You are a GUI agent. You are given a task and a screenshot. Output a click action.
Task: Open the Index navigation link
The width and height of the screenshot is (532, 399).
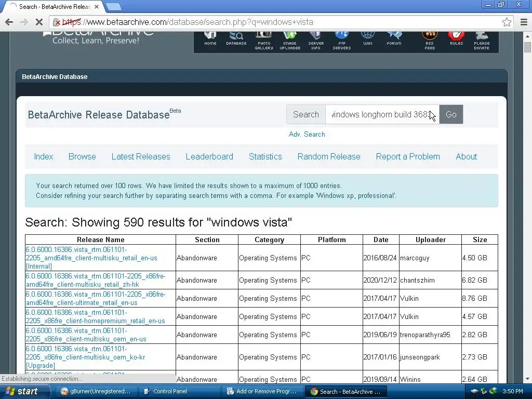coord(44,156)
